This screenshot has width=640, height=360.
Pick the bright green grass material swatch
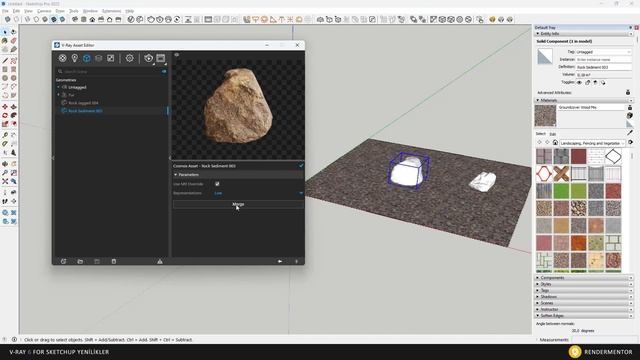tap(561, 191)
